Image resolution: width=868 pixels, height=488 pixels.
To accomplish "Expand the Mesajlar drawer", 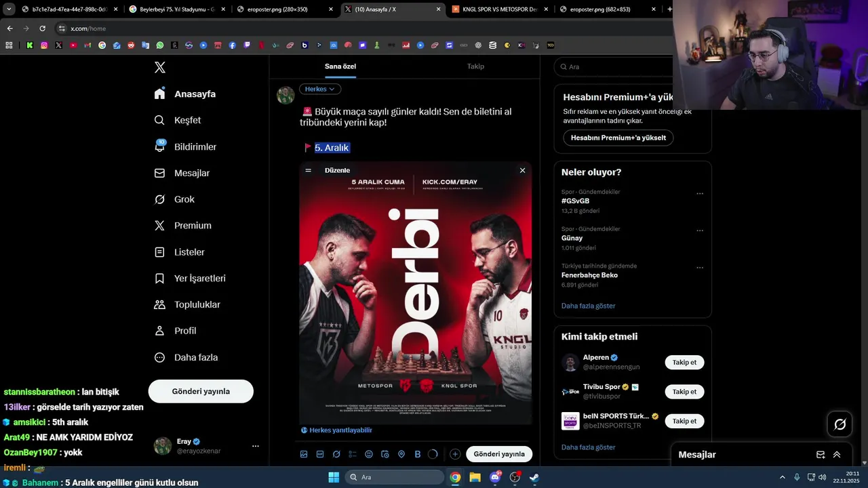I will [837, 455].
